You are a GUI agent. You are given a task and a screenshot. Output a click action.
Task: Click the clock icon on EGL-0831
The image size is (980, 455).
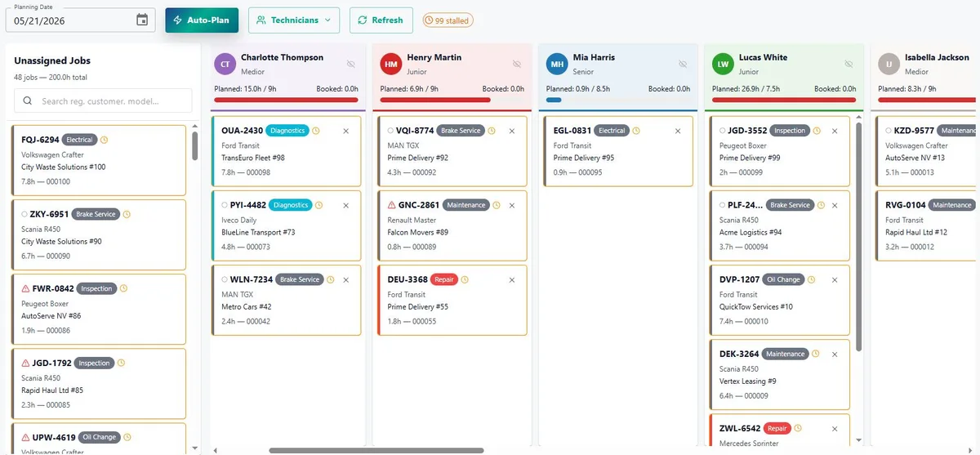click(636, 131)
